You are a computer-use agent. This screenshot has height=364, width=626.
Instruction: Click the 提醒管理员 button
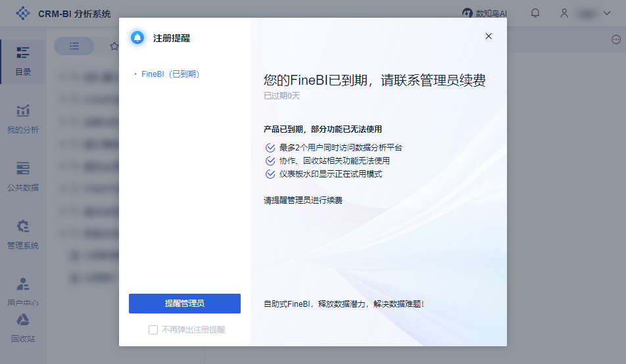(x=184, y=304)
